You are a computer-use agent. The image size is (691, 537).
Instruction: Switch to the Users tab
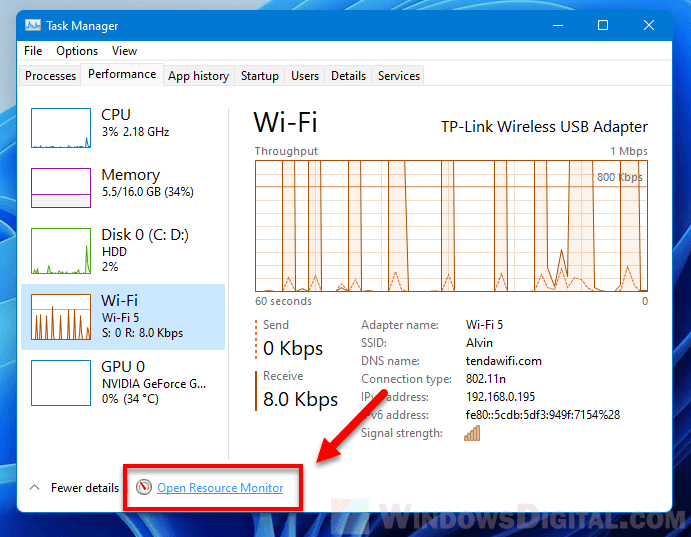coord(305,76)
